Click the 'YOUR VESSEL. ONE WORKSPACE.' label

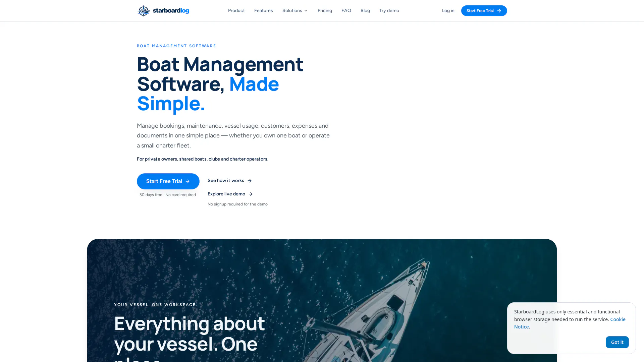(x=156, y=305)
